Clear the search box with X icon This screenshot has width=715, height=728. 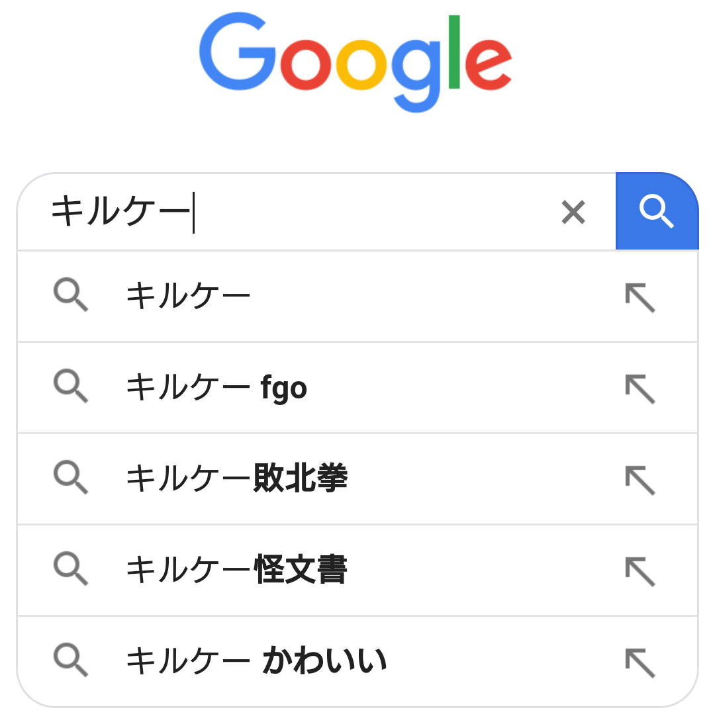tap(573, 212)
